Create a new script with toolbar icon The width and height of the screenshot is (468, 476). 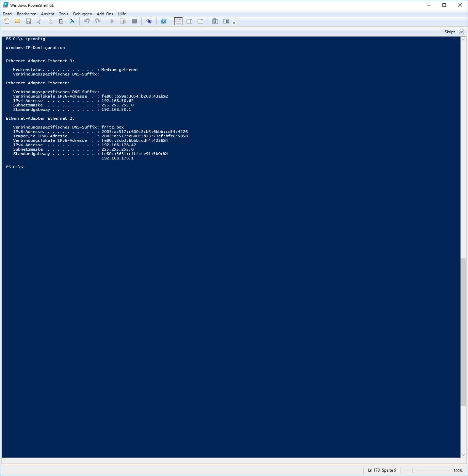click(7, 21)
